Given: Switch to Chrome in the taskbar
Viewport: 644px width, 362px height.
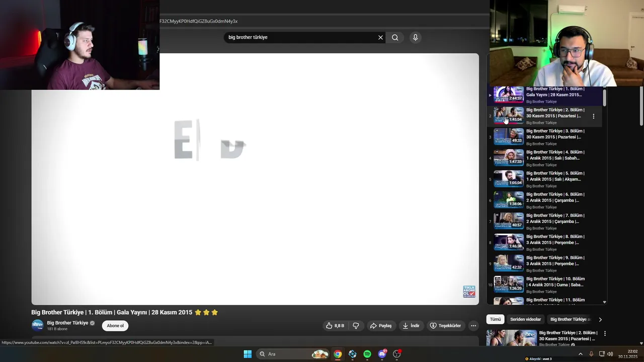Looking at the screenshot, I should [338, 354].
